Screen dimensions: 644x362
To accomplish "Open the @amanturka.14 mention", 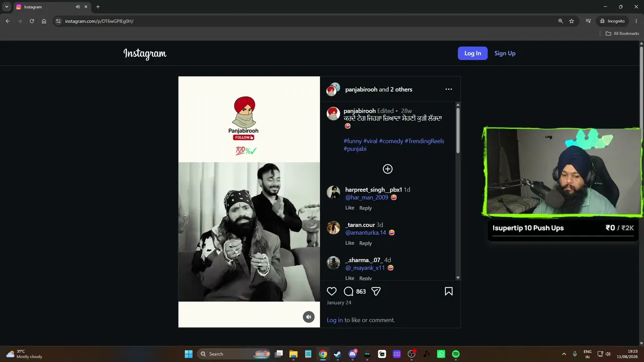I will click(366, 233).
